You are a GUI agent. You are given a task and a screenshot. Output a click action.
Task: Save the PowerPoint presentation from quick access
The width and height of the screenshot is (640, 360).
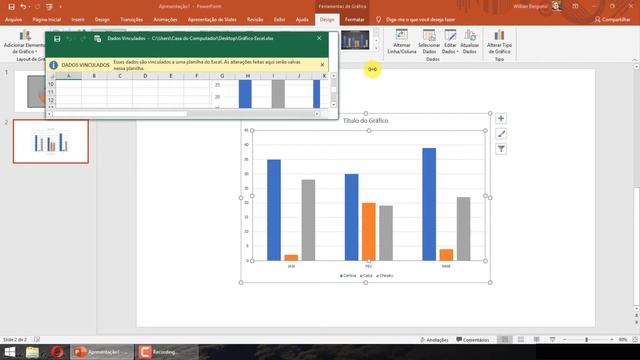[x=11, y=7]
